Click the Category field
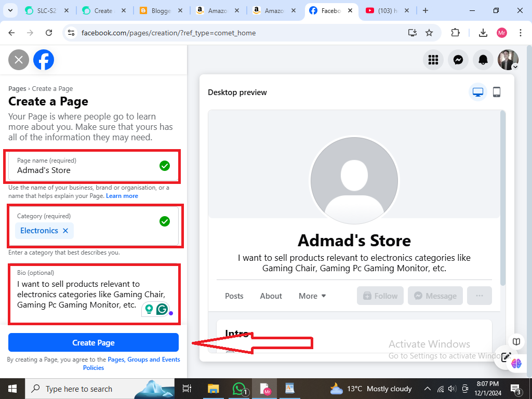Image resolution: width=532 pixels, height=399 pixels. [94, 226]
